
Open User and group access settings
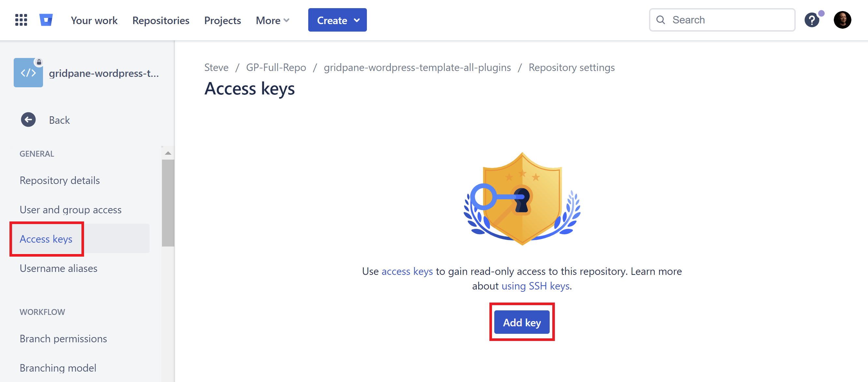(70, 209)
